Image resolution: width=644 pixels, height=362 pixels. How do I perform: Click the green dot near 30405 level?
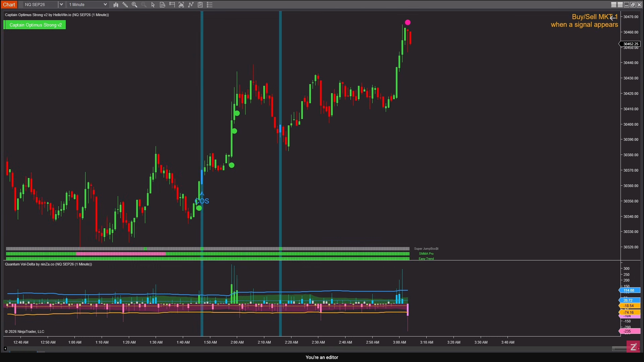pyautogui.click(x=237, y=113)
